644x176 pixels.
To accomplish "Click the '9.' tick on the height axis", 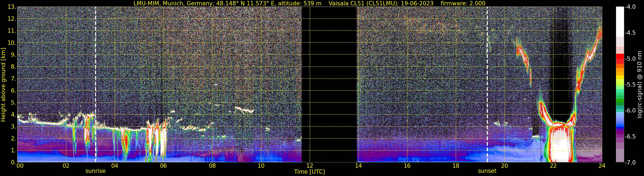I will pos(13,55).
